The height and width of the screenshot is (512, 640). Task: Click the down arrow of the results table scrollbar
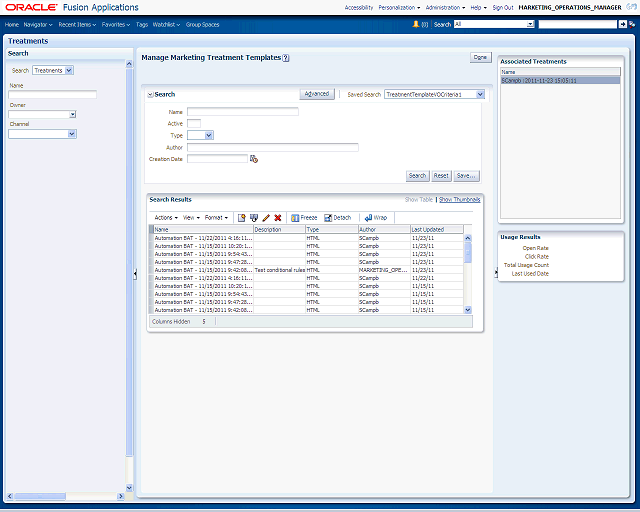(468, 310)
